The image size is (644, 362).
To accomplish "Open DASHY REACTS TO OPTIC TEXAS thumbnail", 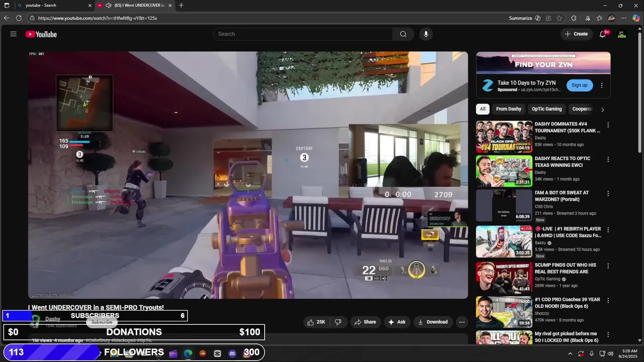I will (x=504, y=171).
